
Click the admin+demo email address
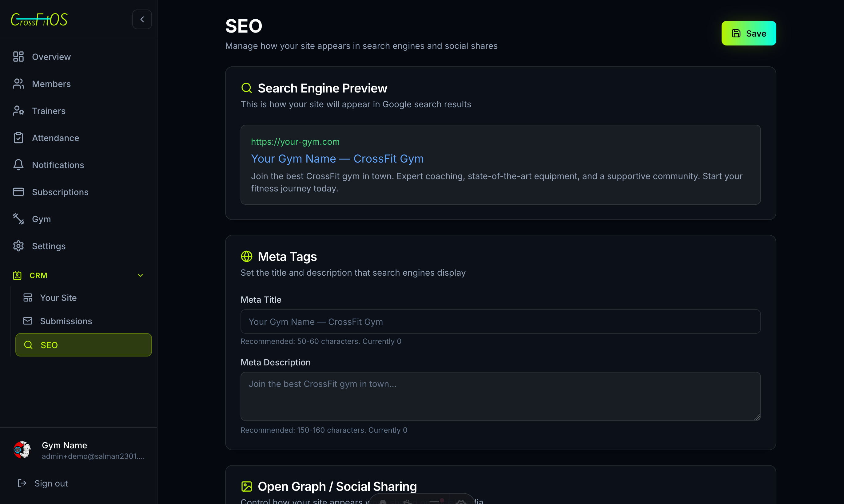pos(93,456)
